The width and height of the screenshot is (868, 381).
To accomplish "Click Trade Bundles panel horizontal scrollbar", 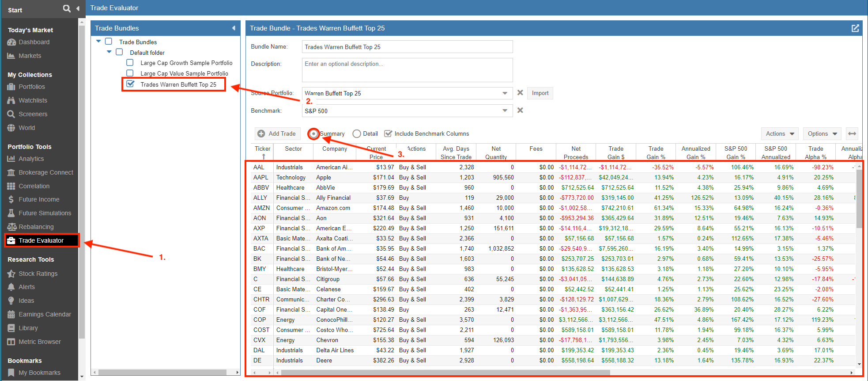I will pos(162,372).
